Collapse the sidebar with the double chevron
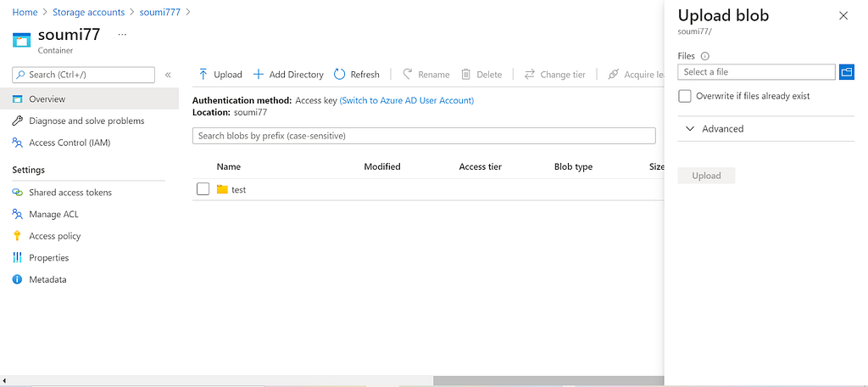This screenshot has height=387, width=868. 168,75
